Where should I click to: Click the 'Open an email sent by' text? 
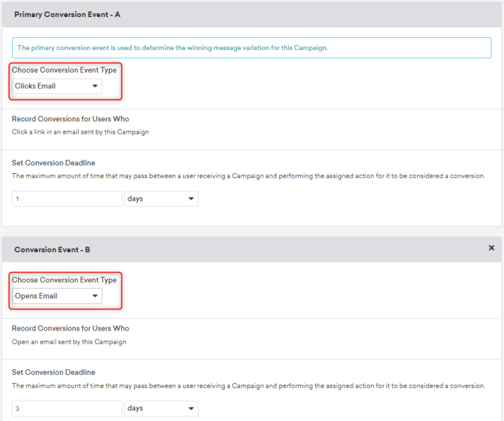click(x=69, y=342)
